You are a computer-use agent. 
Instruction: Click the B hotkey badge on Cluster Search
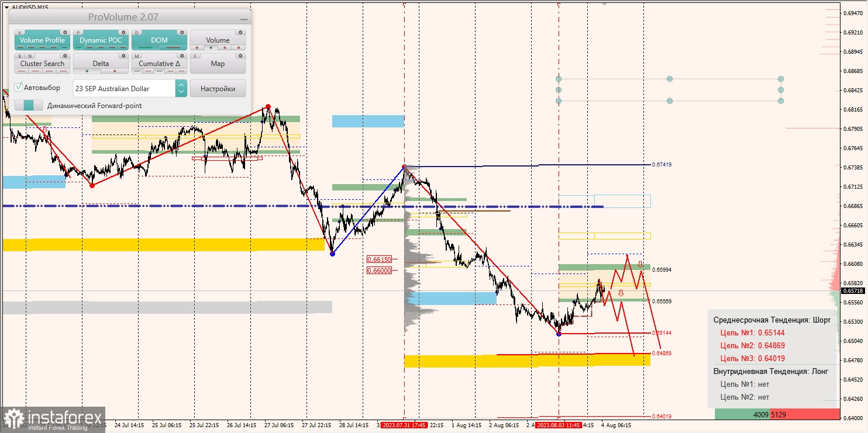pos(20,56)
